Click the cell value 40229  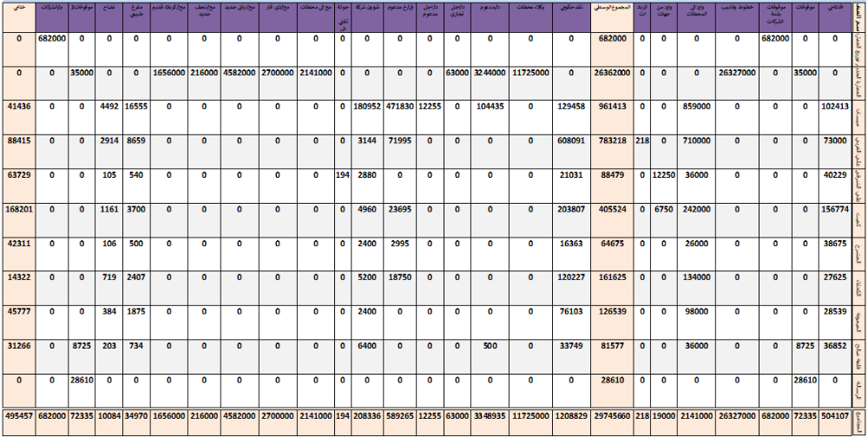pos(835,186)
